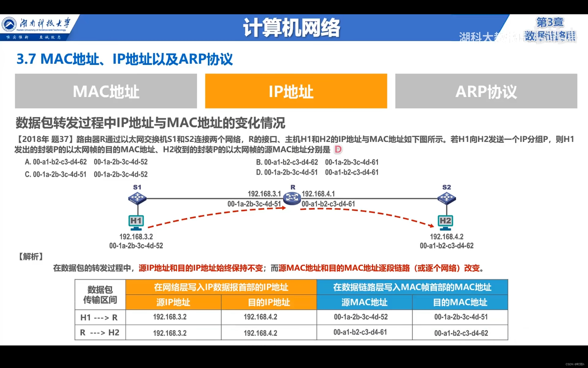Image resolution: width=588 pixels, height=368 pixels.
Task: Select the IP地址 tab
Action: [x=296, y=91]
